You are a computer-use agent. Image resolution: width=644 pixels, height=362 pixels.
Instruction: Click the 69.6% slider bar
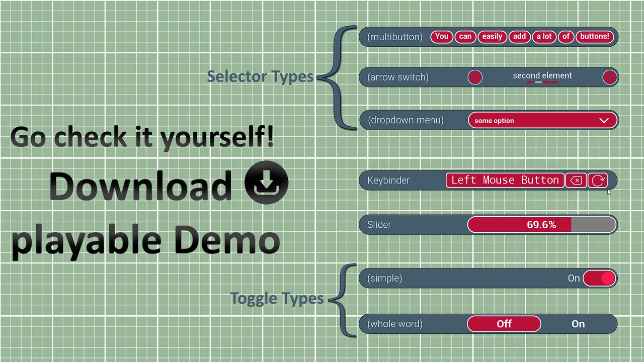(542, 225)
